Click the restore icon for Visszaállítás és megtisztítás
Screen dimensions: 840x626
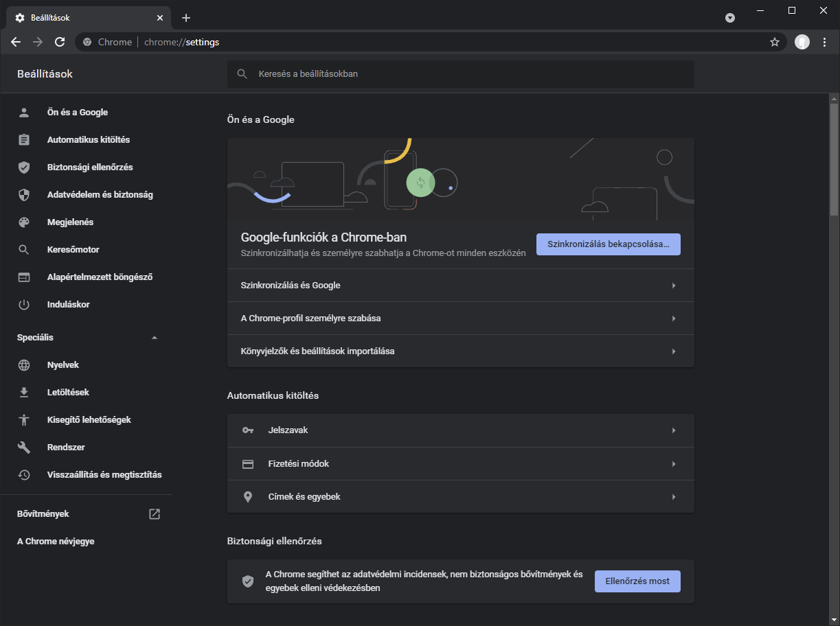click(x=24, y=474)
